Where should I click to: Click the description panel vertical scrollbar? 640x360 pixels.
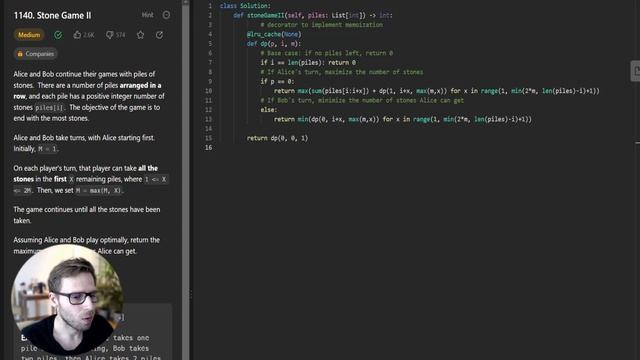coord(185,180)
